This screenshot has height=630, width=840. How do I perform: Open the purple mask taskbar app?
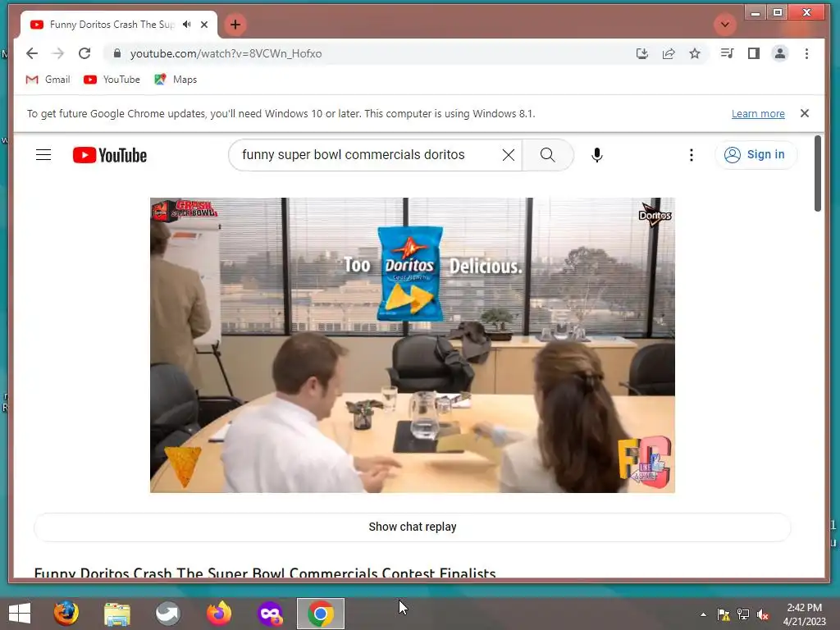pos(270,614)
